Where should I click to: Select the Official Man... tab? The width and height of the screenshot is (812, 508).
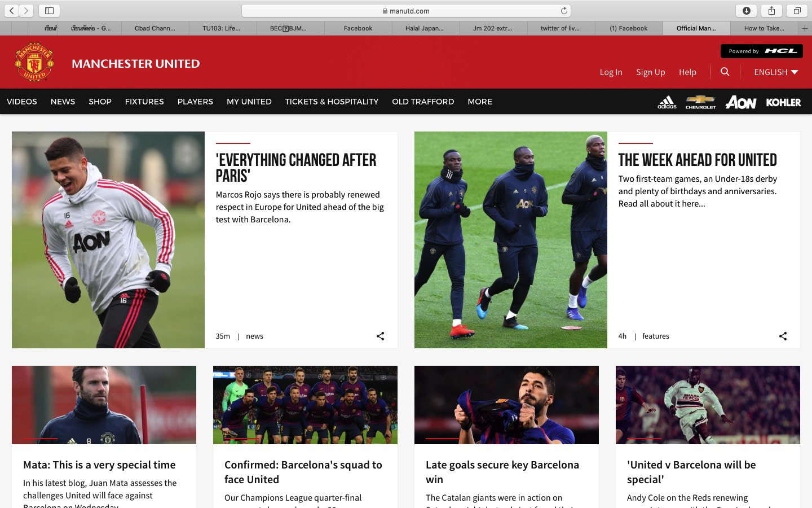pos(696,28)
